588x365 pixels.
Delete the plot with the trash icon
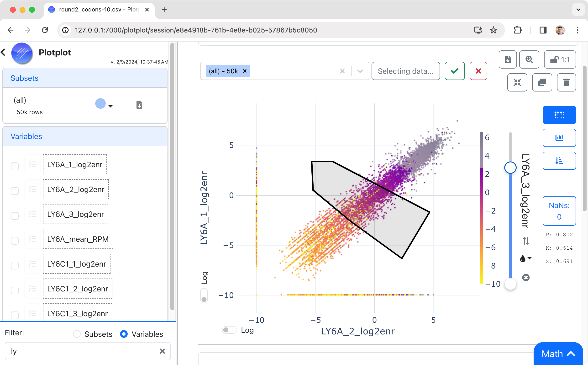coord(566,82)
